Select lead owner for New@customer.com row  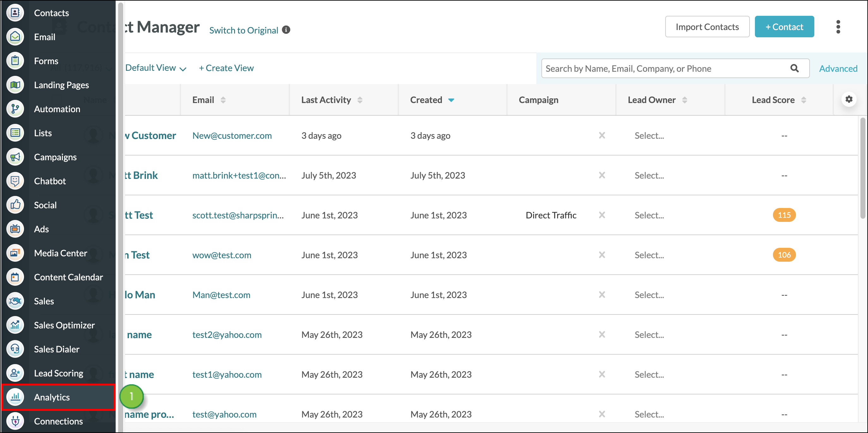(649, 136)
